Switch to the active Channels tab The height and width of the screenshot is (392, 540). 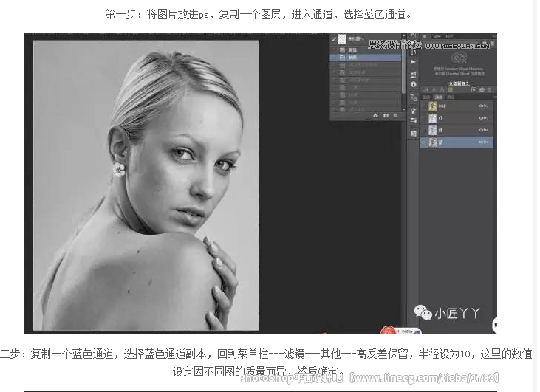point(438,97)
